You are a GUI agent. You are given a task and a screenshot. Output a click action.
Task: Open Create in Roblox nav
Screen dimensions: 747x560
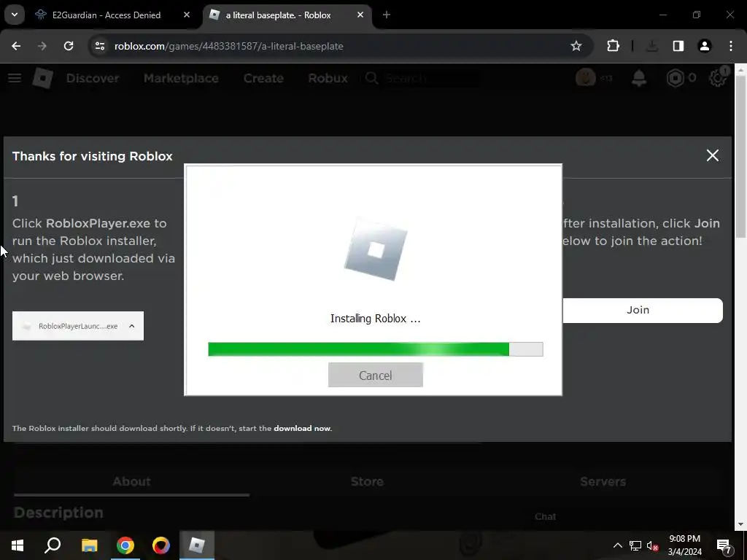263,78
